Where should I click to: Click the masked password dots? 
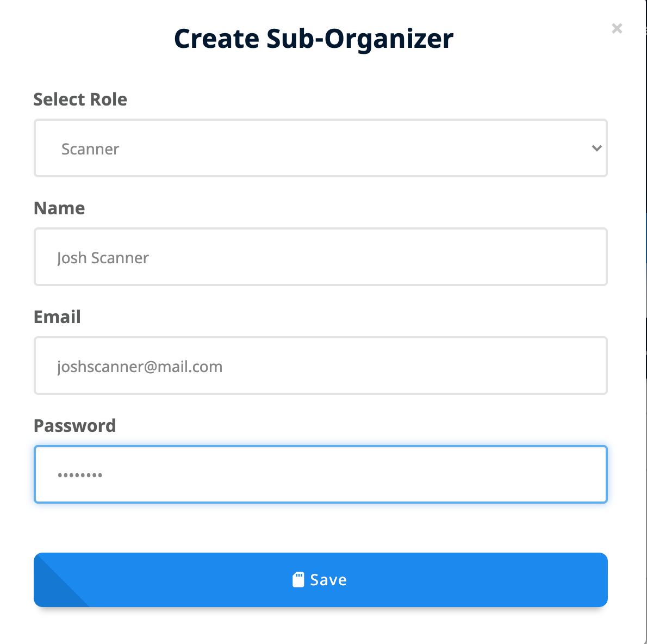pyautogui.click(x=80, y=475)
